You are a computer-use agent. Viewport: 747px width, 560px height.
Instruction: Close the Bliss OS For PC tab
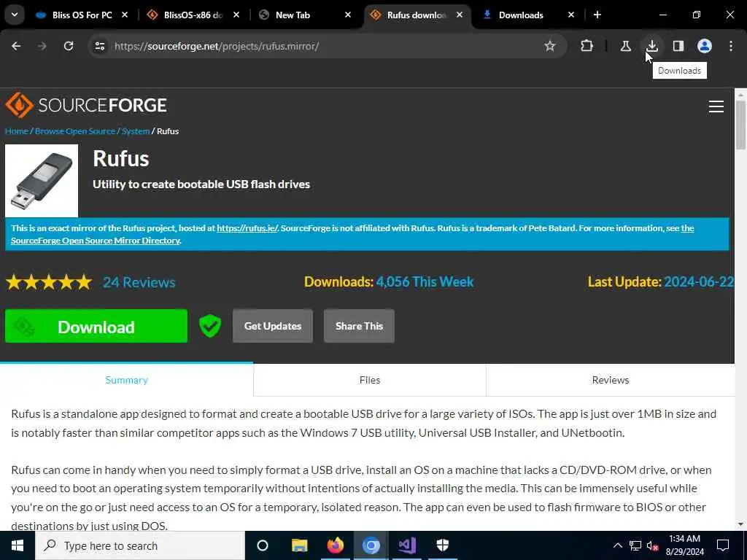pos(124,15)
